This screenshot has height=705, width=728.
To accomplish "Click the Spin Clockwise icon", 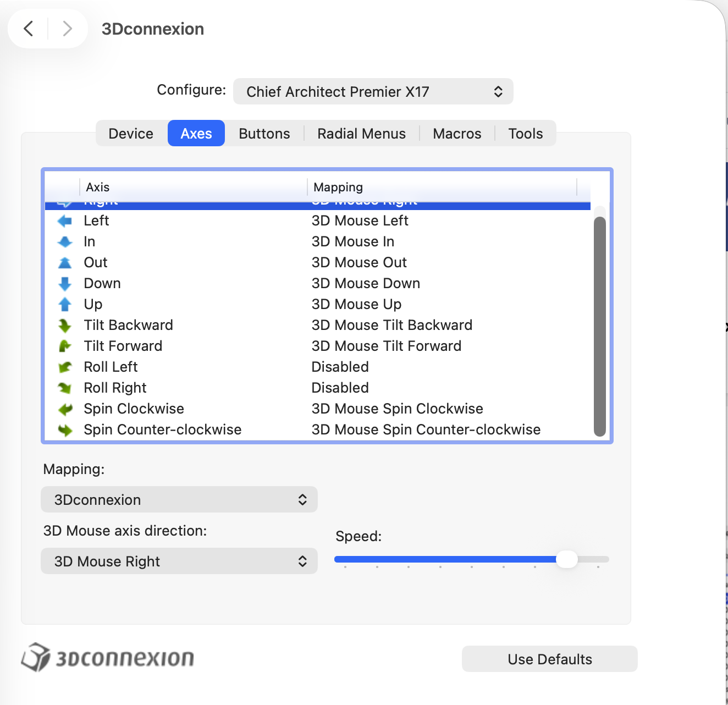I will [65, 409].
